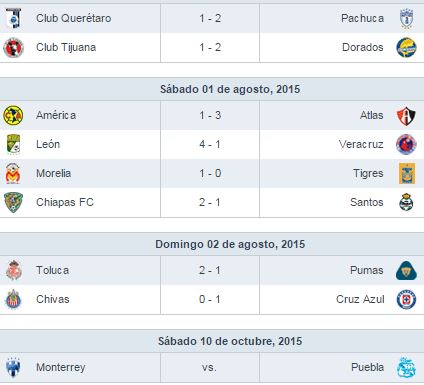Image resolution: width=424 pixels, height=385 pixels.
Task: Click the Santos team name
Action: 367,202
